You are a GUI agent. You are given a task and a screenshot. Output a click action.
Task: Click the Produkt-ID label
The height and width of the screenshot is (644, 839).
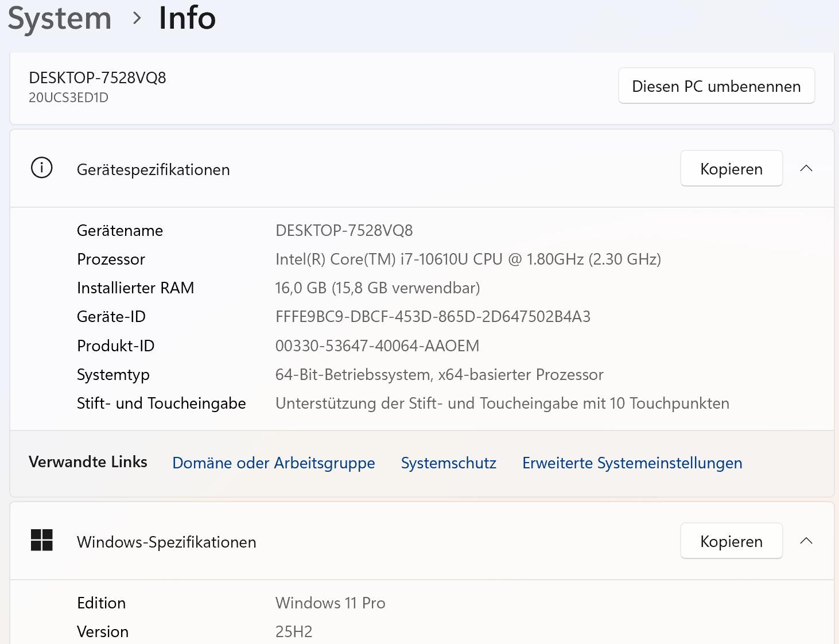(116, 346)
